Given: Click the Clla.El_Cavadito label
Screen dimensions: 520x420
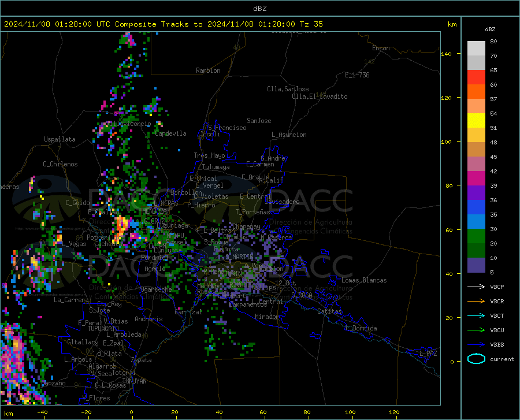Looking at the screenshot, I should click(320, 96).
